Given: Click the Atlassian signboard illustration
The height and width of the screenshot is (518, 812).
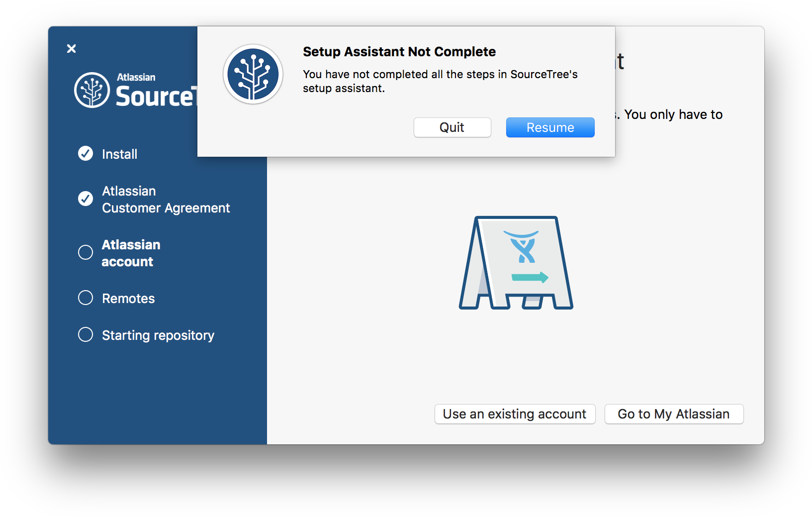Looking at the screenshot, I should point(516,263).
